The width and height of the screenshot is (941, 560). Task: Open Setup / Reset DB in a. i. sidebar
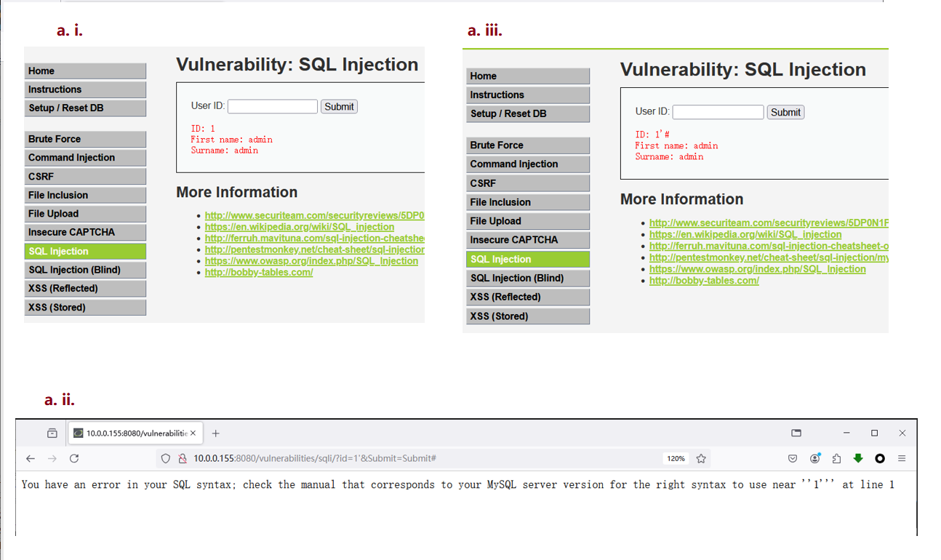[x=85, y=108]
